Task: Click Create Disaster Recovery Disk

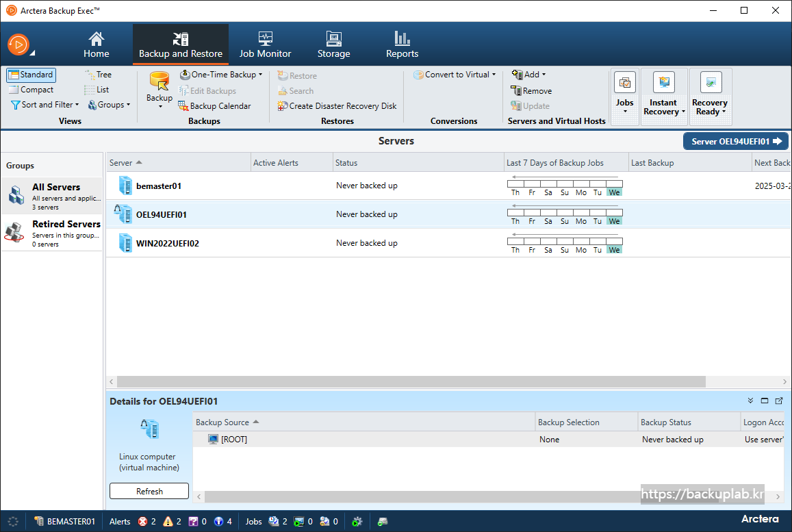Action: coord(337,106)
